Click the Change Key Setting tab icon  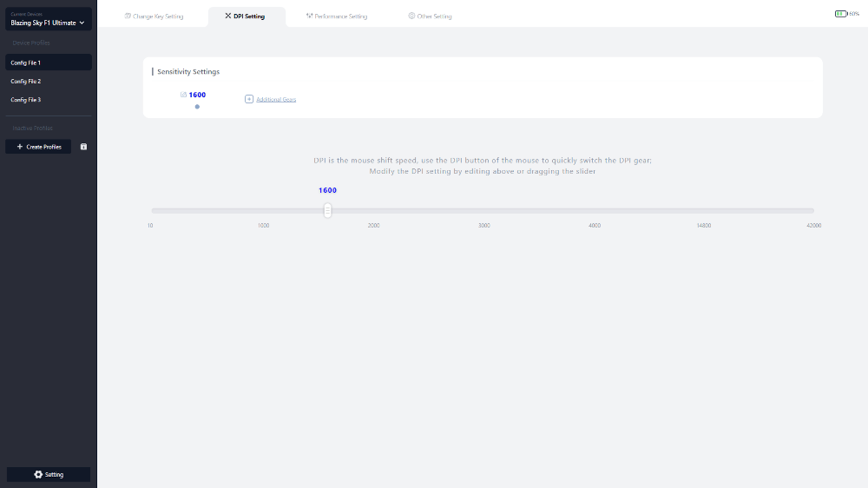pos(128,16)
